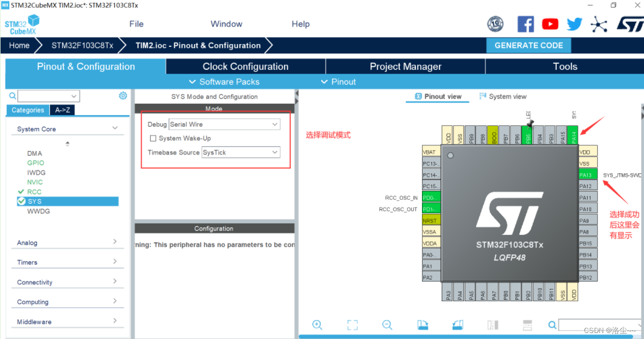Open the Debug mode dropdown
Image resolution: width=644 pixels, height=339 pixels.
coord(224,124)
